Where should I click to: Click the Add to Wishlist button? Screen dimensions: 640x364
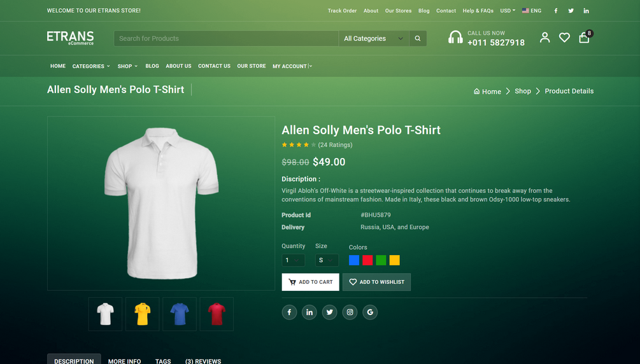pos(376,282)
